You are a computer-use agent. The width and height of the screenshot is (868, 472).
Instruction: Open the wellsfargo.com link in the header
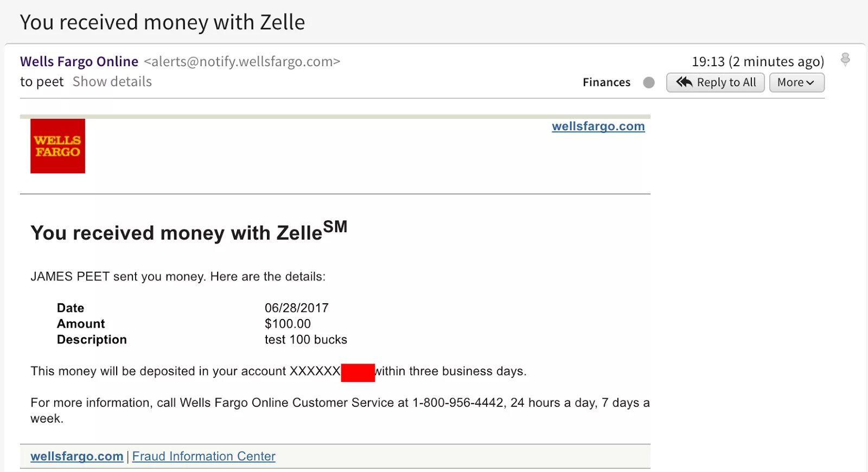point(598,126)
